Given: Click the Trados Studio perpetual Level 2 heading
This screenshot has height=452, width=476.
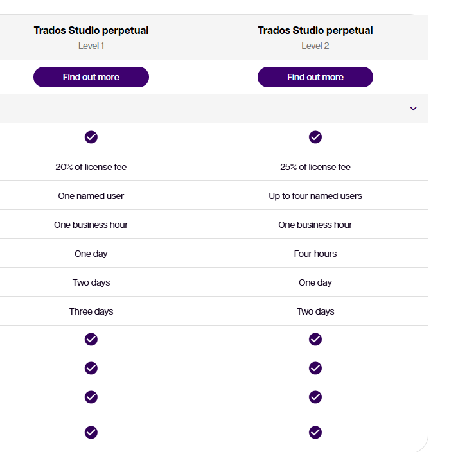Looking at the screenshot, I should [315, 31].
